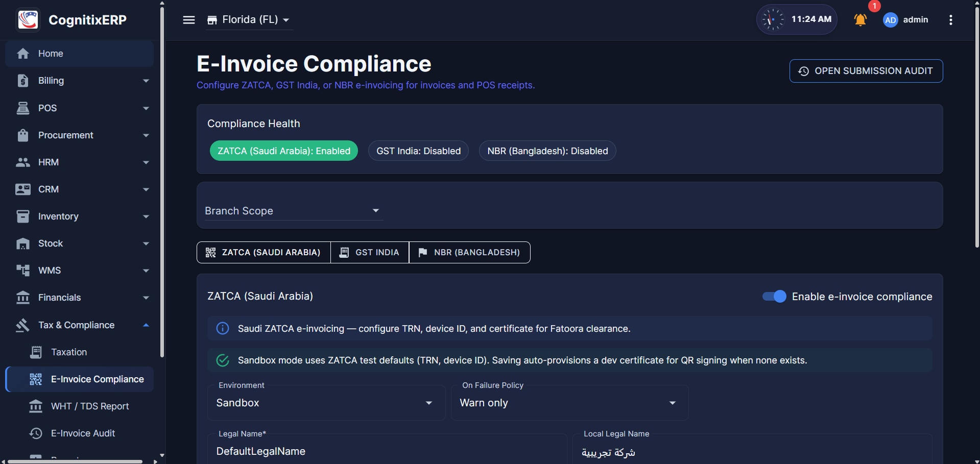Click the store icon beside Florida (FL)
The image size is (980, 464).
212,20
